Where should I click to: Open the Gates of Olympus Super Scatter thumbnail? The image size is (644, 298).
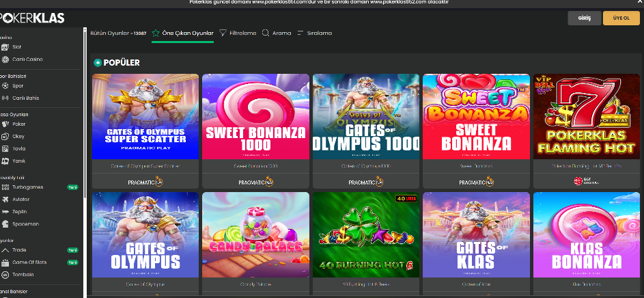pyautogui.click(x=145, y=116)
